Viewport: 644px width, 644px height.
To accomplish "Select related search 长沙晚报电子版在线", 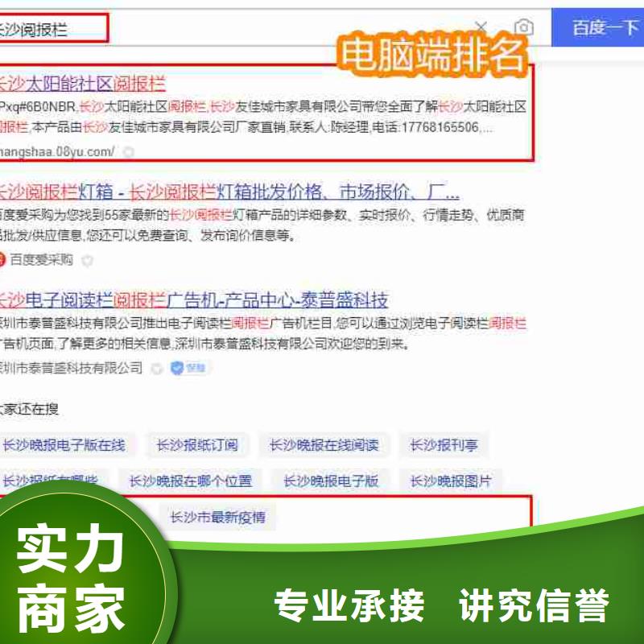I will coord(64,445).
